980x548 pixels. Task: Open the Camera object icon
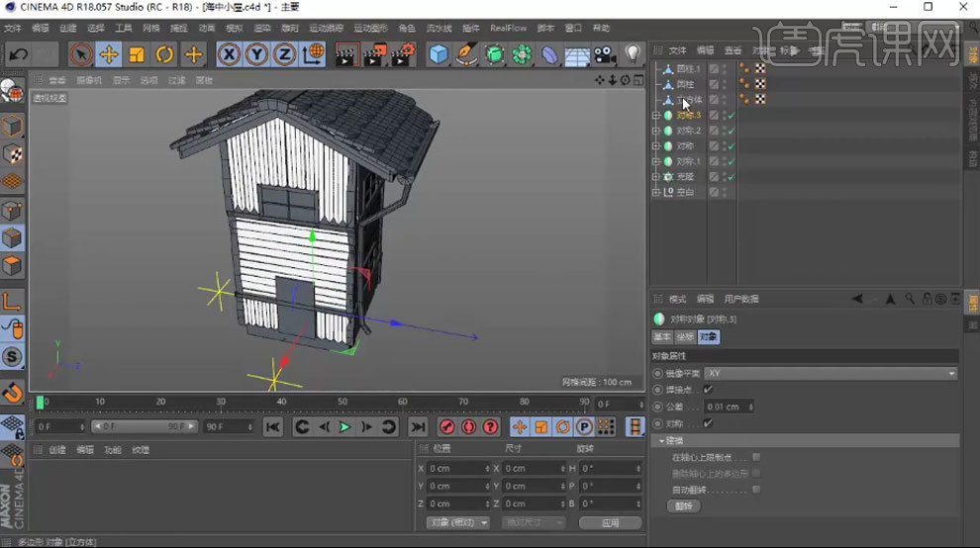click(x=605, y=54)
